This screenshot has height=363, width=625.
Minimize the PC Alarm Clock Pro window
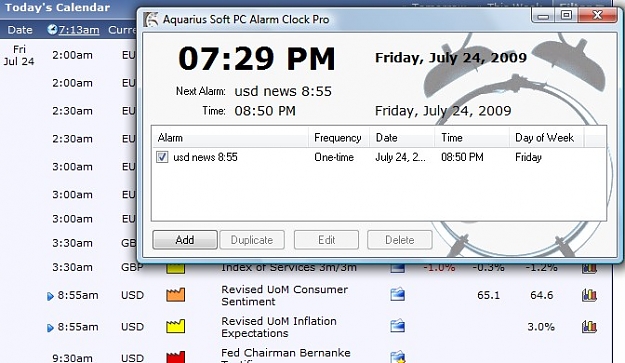543,16
